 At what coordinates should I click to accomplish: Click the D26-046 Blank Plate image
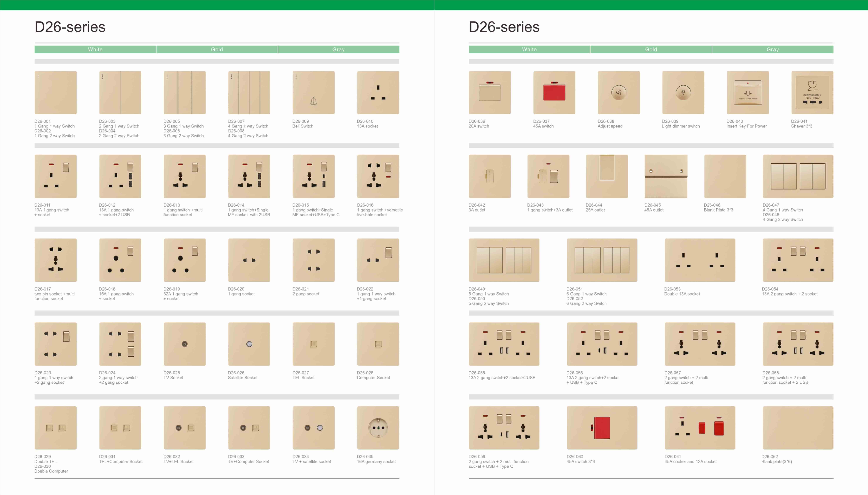click(x=725, y=176)
